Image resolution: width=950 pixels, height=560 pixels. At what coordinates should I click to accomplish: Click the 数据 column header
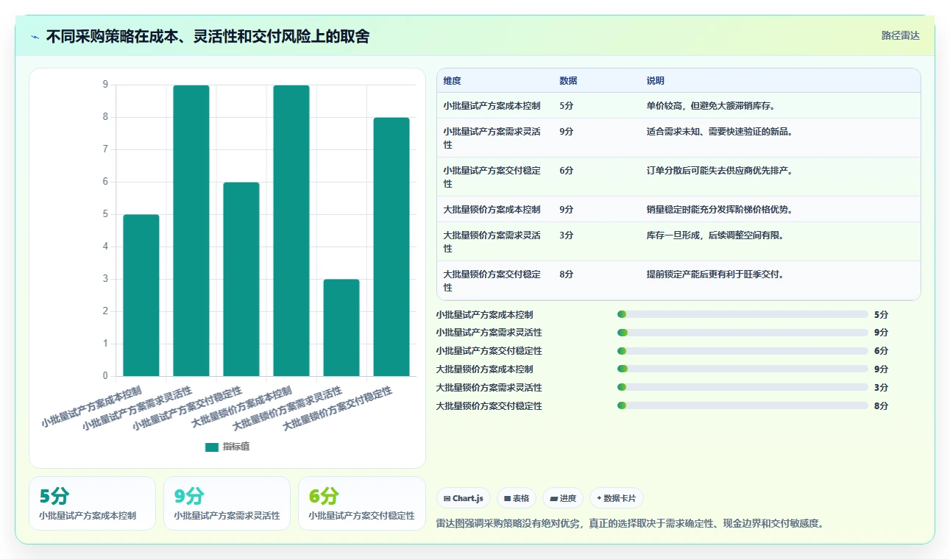568,81
